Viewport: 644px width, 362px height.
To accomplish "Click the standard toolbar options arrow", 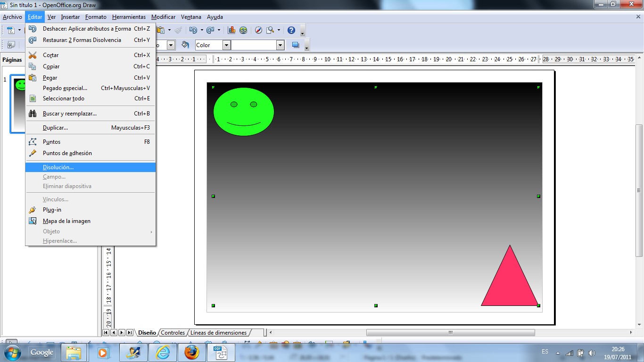I will (303, 33).
